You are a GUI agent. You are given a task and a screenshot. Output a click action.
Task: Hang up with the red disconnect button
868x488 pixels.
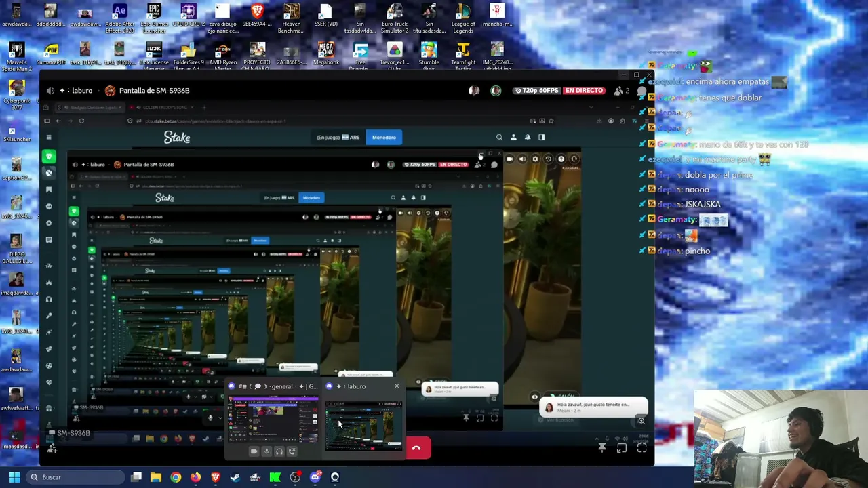pyautogui.click(x=417, y=448)
